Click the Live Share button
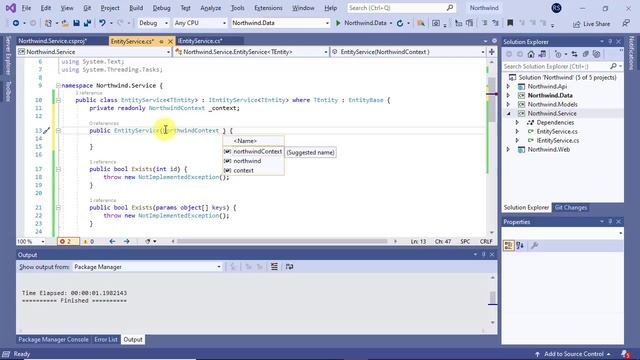The height and width of the screenshot is (360, 640). pos(591,24)
